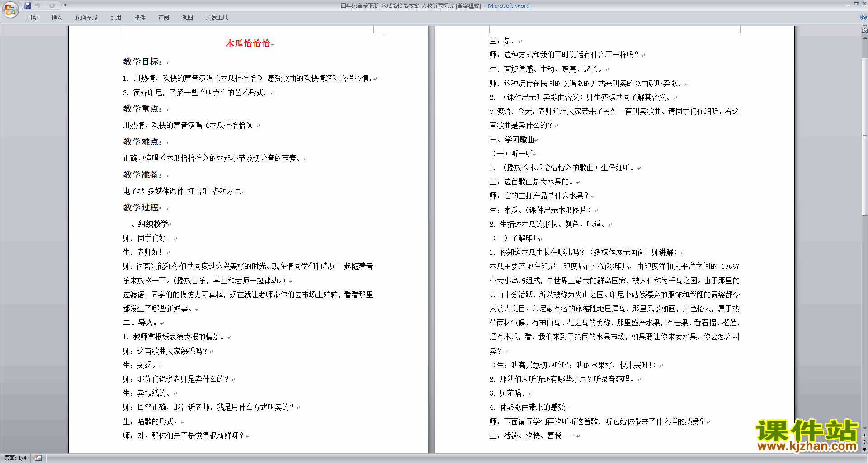This screenshot has height=463, width=868.
Task: Click the vertical scrollbar down arrow
Action: [x=865, y=428]
